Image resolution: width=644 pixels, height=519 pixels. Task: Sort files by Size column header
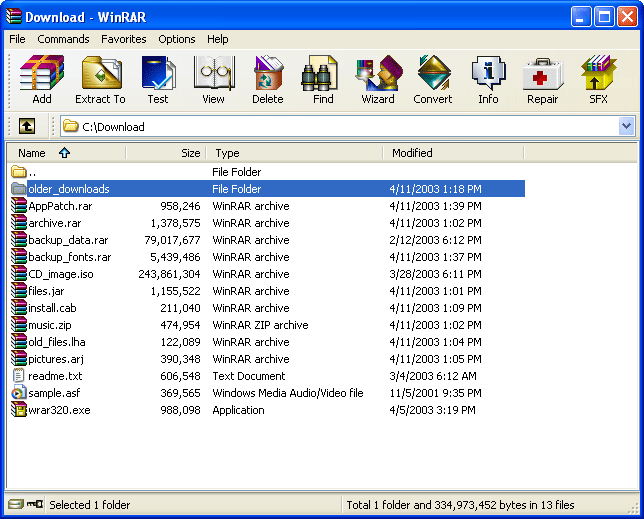(166, 153)
